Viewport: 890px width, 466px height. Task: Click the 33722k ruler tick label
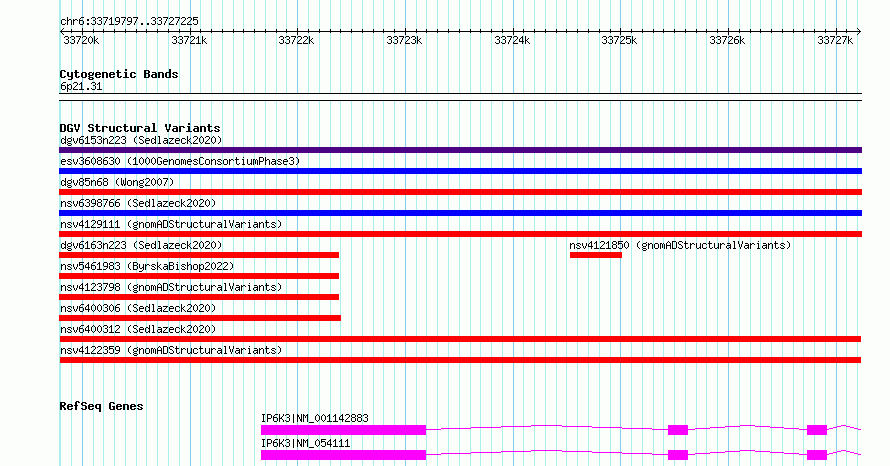pyautogui.click(x=296, y=41)
